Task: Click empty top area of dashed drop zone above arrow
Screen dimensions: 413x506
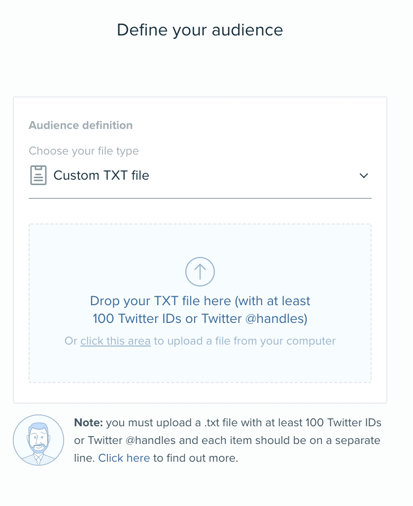Action: click(200, 240)
